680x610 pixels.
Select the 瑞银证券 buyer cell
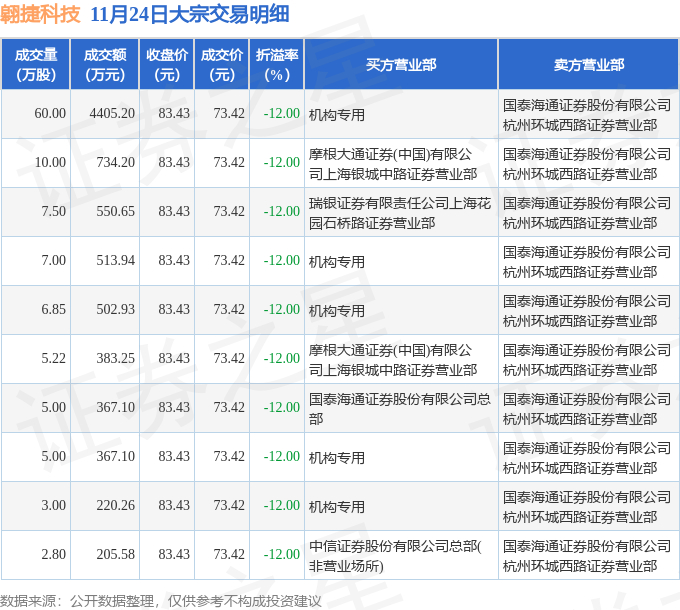point(399,213)
